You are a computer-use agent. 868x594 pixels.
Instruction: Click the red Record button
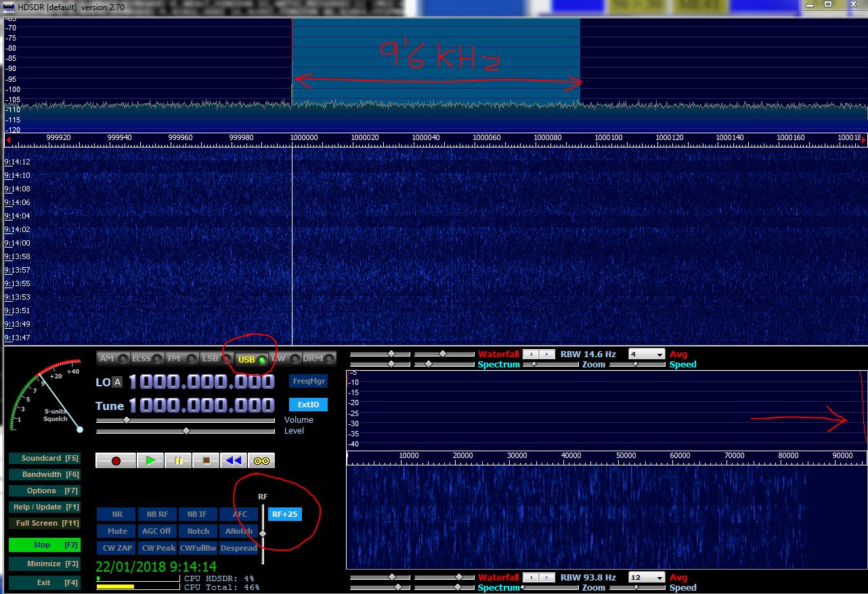[x=116, y=461]
